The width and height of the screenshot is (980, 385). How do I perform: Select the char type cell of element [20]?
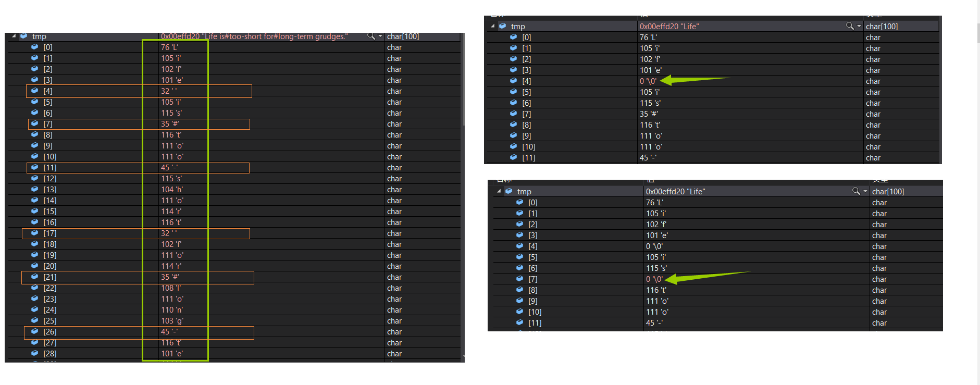[x=394, y=266]
